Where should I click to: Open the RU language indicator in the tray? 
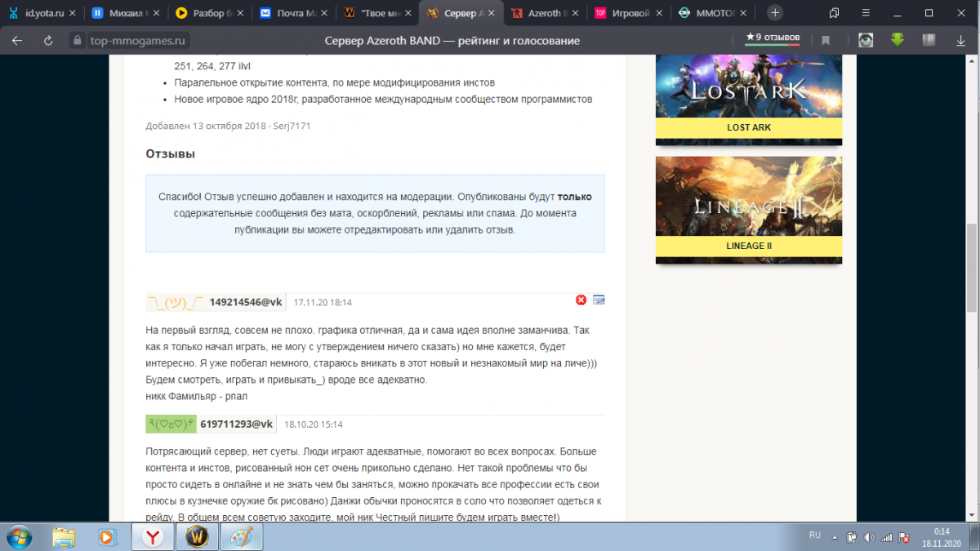coord(814,535)
